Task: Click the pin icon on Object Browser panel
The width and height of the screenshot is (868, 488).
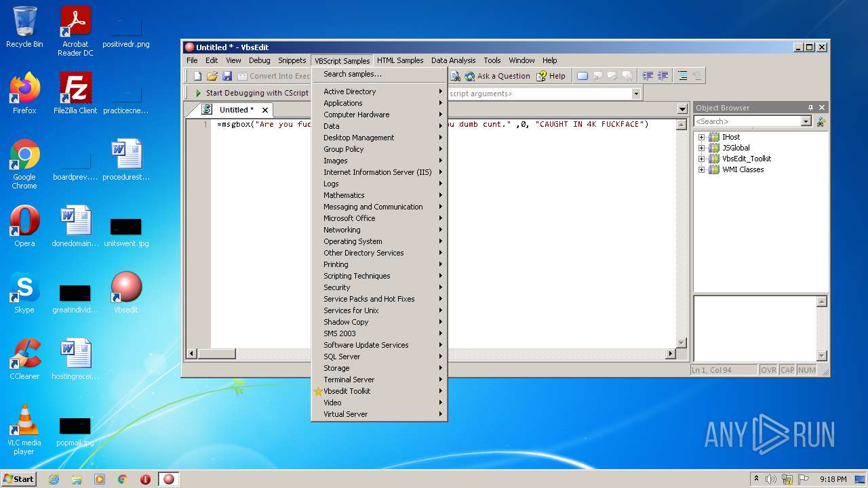Action: click(x=810, y=108)
